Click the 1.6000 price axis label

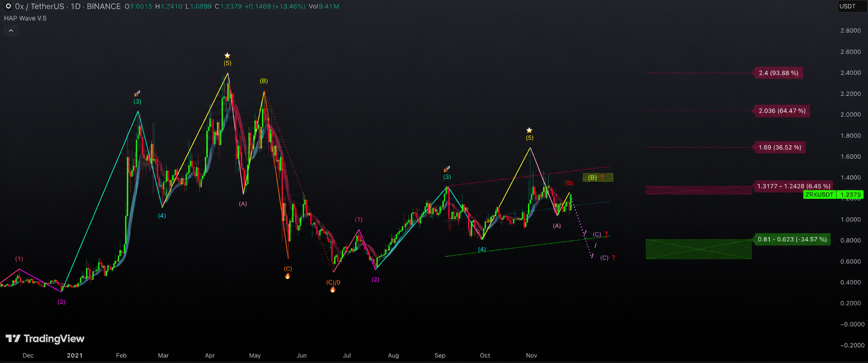851,157
